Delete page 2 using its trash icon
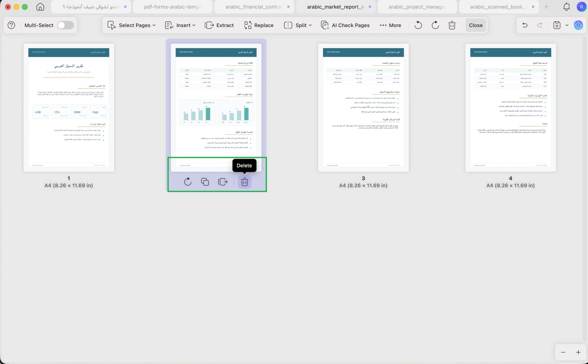This screenshot has height=364, width=588. [244, 182]
